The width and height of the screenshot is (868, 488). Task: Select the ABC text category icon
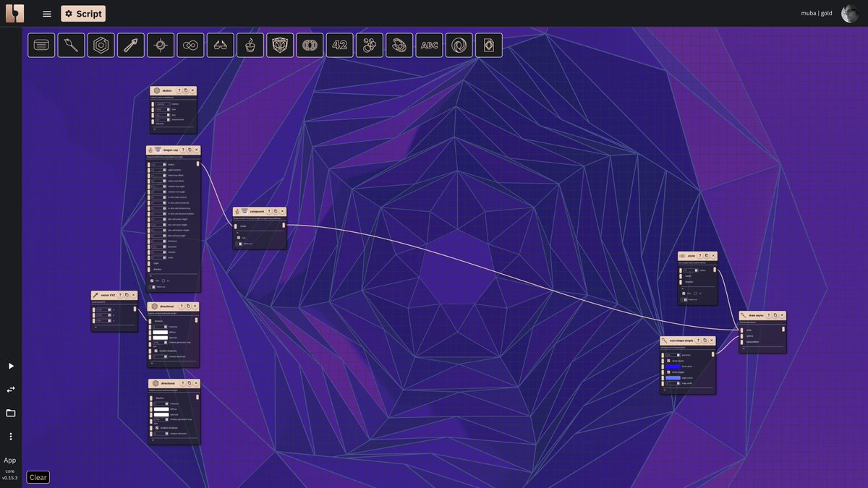(x=429, y=45)
